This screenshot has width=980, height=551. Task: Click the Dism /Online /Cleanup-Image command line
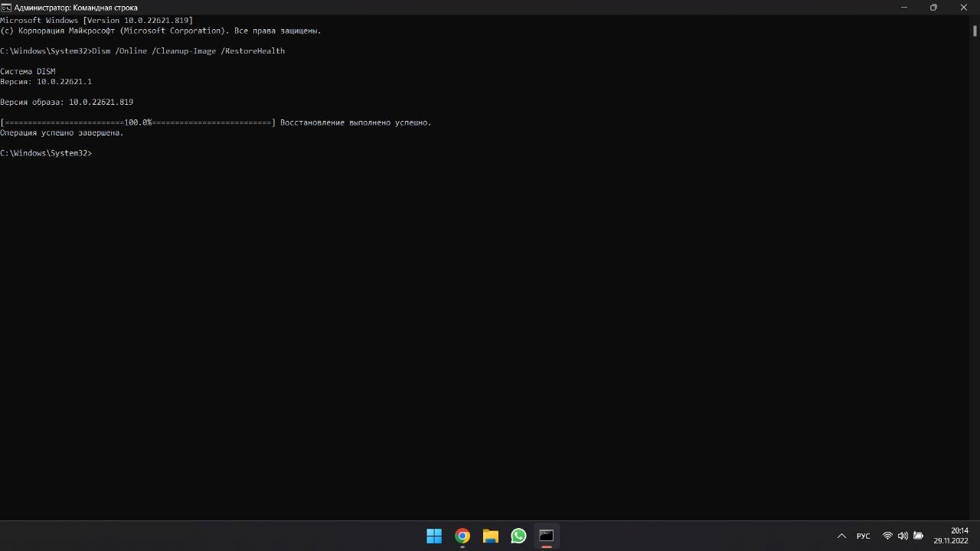pos(142,51)
